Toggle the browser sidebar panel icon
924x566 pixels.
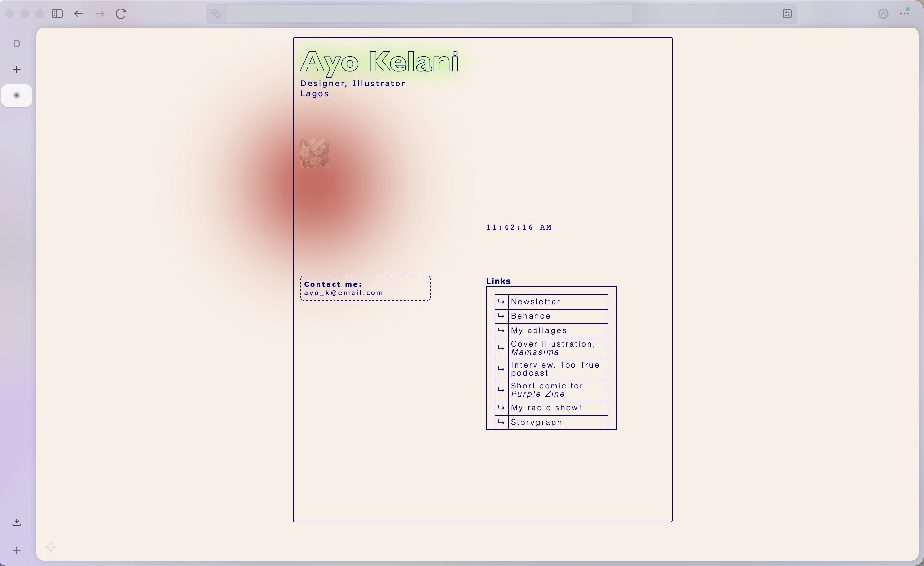57,14
